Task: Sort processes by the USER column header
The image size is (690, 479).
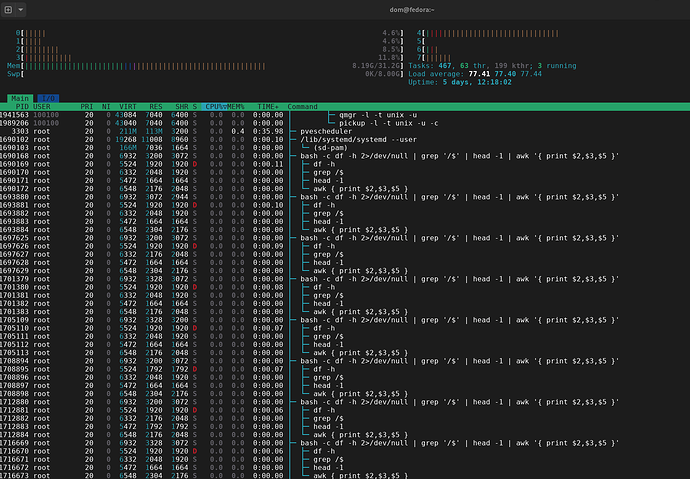Action: click(x=42, y=107)
